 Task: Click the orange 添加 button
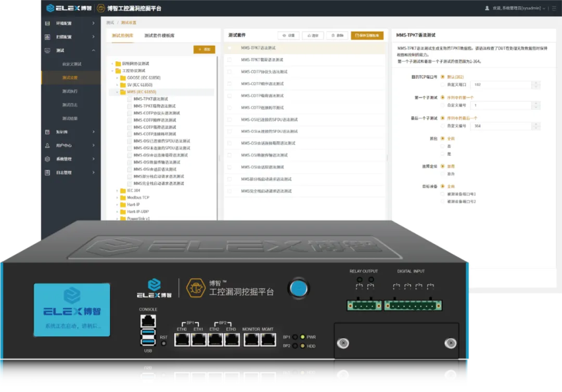205,49
